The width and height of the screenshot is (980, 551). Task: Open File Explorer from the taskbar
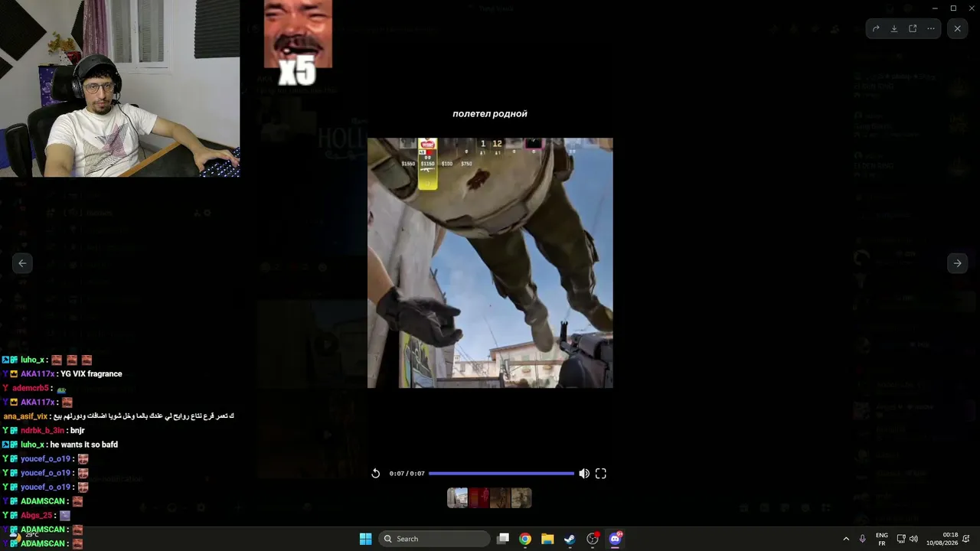[x=547, y=539]
